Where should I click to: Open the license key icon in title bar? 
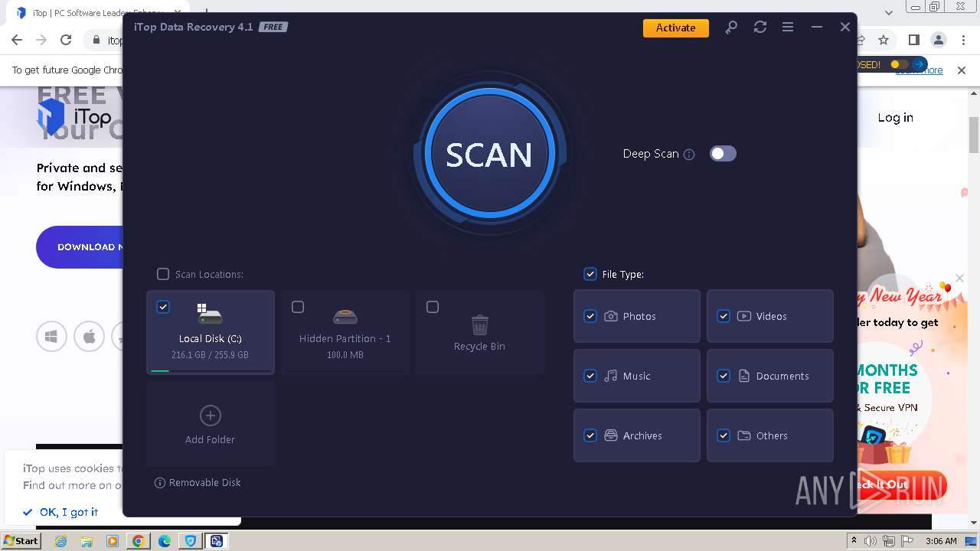(731, 28)
